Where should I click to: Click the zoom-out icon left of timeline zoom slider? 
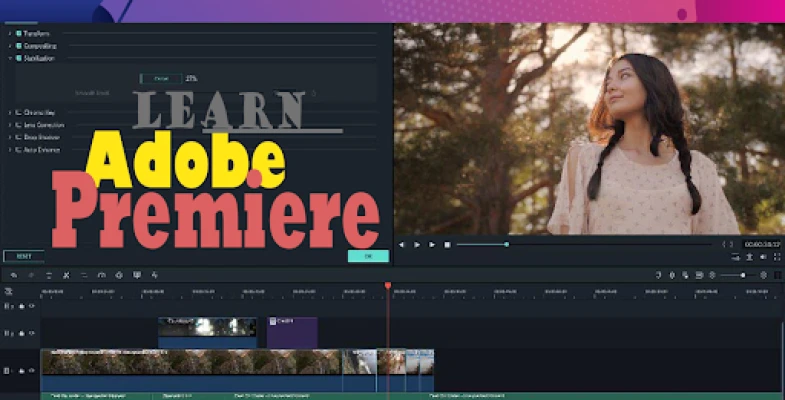click(x=713, y=275)
